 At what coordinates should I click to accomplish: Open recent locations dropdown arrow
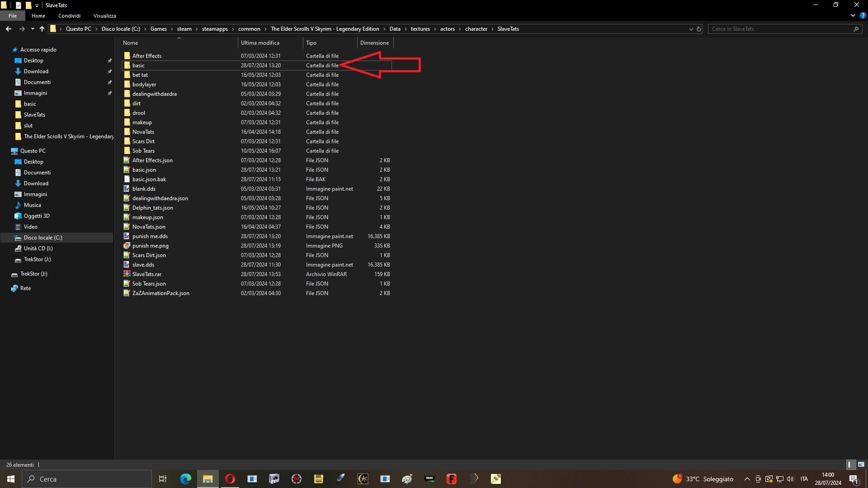[33, 29]
